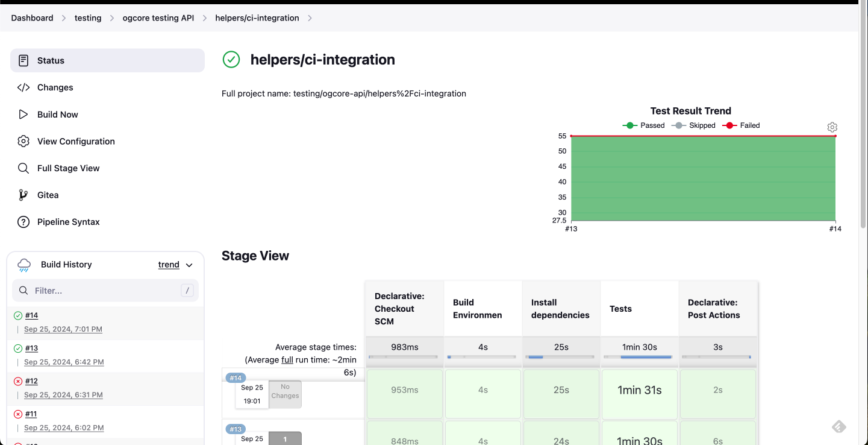868x445 pixels.
Task: Open the build #11 link in Build History
Action: [31, 414]
